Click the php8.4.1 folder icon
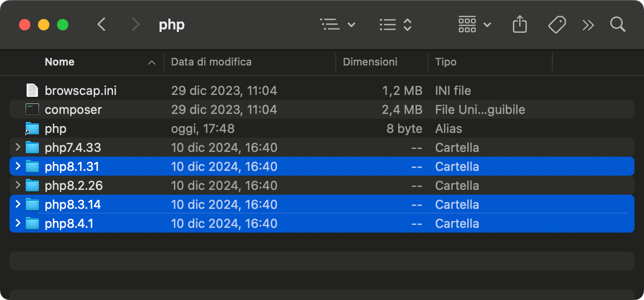 pos(32,223)
